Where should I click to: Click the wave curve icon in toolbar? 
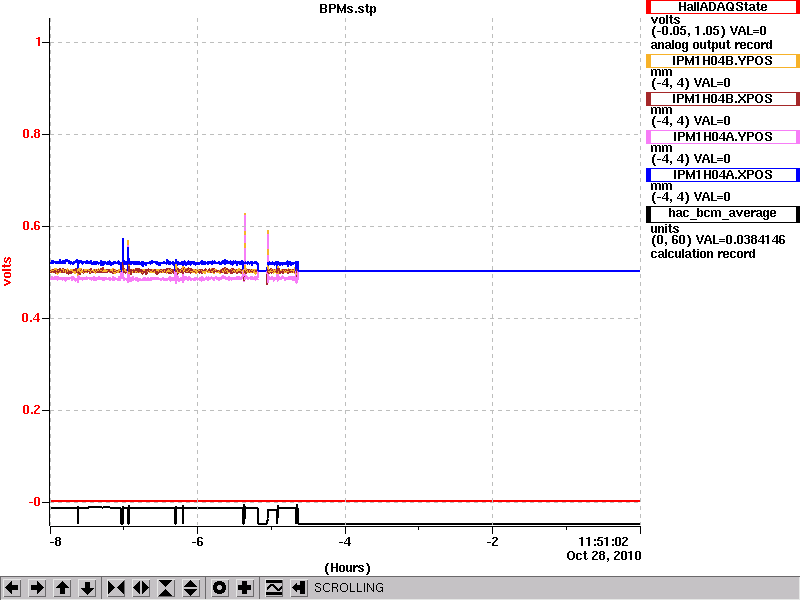[274, 588]
